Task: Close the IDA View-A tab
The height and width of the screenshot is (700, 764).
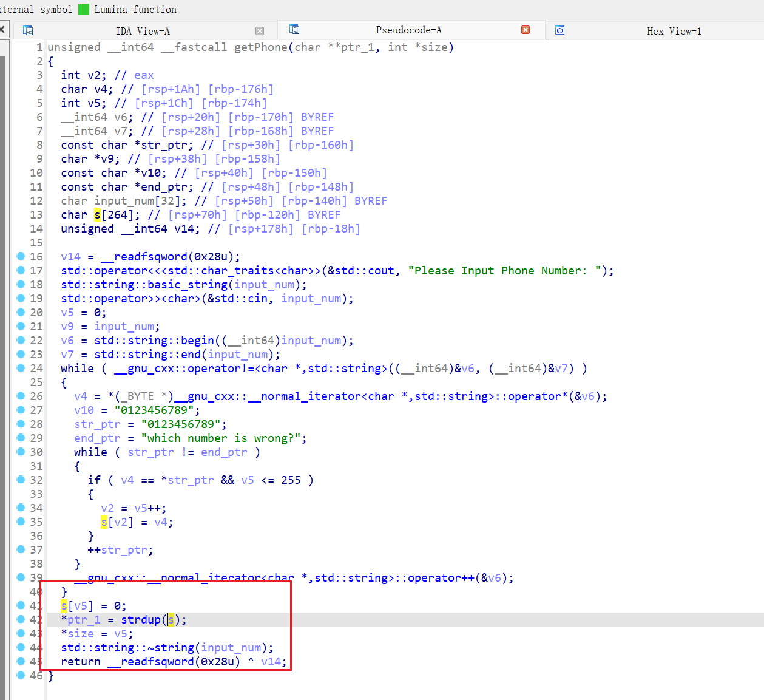Action: click(260, 31)
